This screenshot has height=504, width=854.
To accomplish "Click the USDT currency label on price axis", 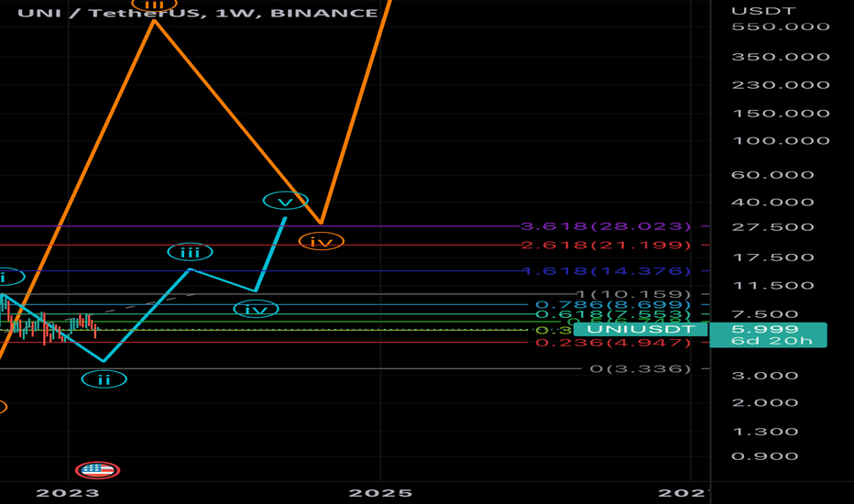I will 763,11.
